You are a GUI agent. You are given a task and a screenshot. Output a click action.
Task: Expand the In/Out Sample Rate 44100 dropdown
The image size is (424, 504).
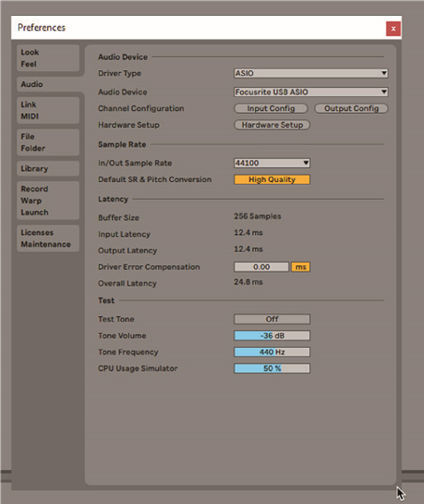tap(272, 163)
